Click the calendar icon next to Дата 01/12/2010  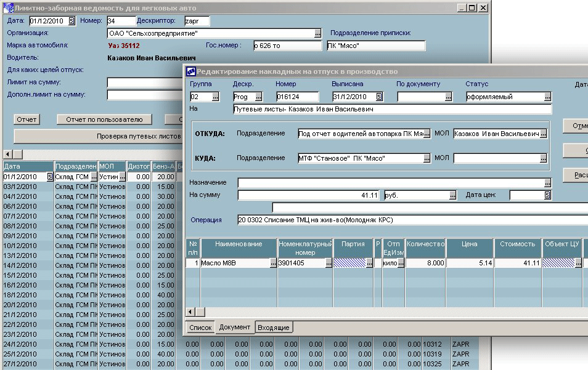(x=71, y=21)
